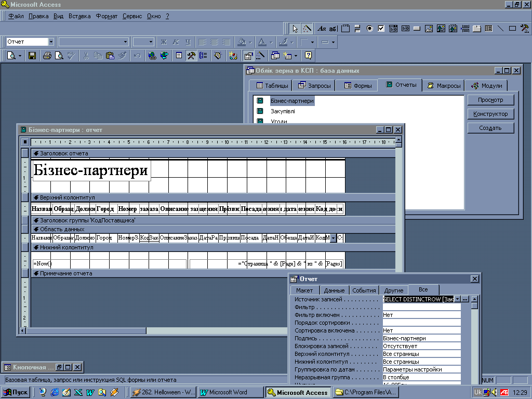Click the Print icon in the toolbar

(x=47, y=56)
